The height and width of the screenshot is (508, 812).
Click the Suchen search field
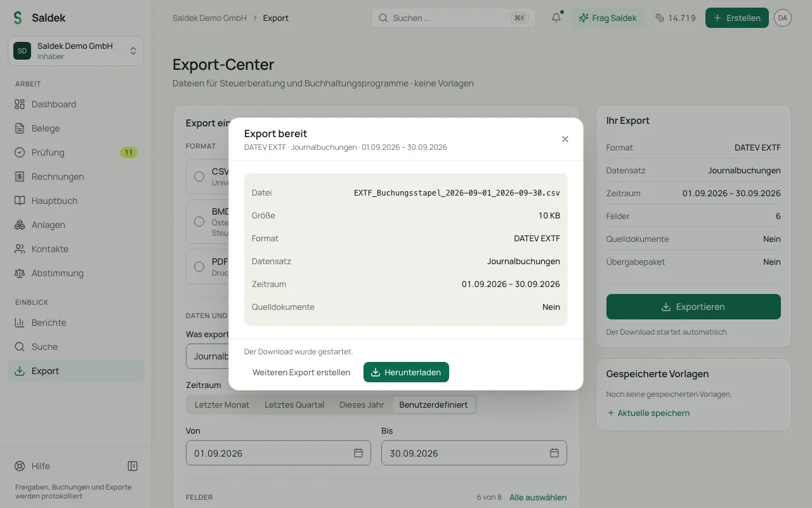[454, 18]
